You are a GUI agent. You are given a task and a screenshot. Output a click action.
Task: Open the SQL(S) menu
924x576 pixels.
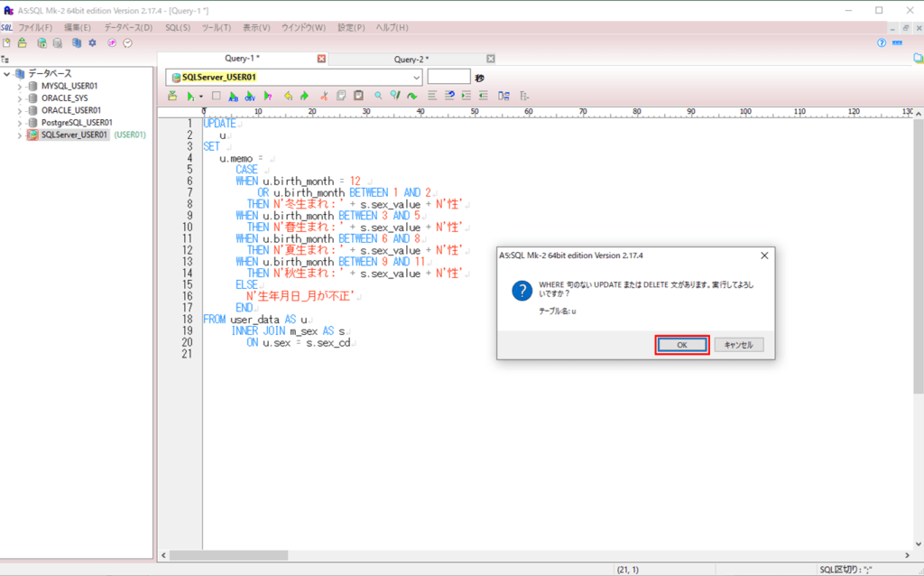click(x=178, y=28)
